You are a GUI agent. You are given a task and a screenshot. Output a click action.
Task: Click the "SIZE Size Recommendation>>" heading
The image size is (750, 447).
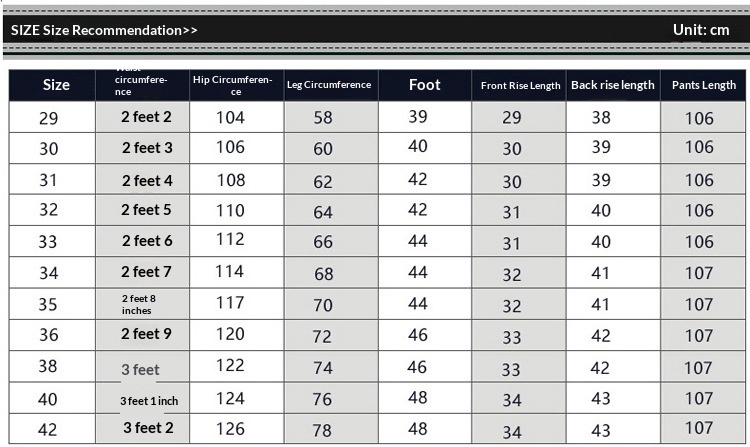(104, 30)
